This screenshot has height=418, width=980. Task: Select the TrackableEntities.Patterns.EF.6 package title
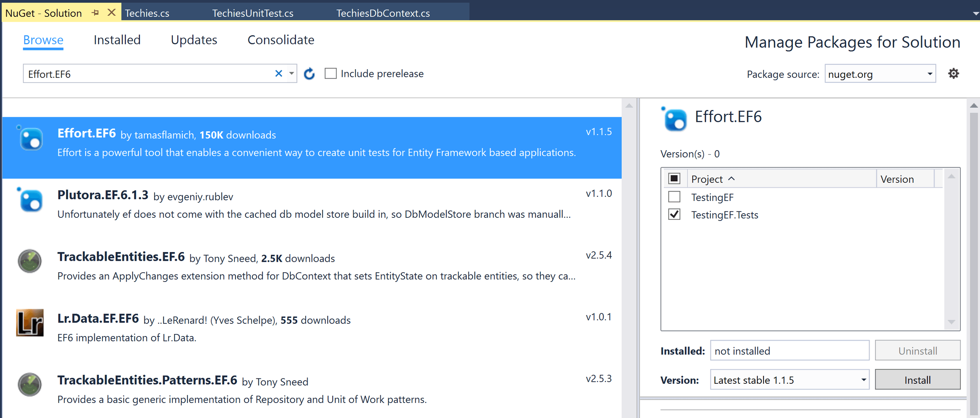(x=147, y=380)
